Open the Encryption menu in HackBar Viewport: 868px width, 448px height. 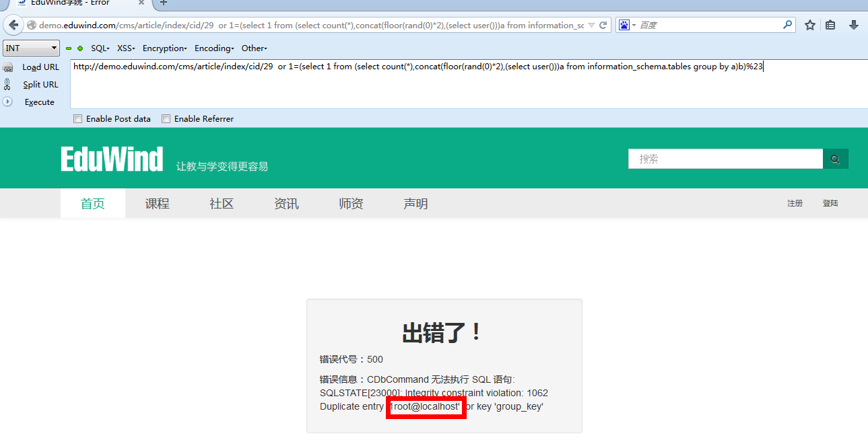click(x=165, y=48)
